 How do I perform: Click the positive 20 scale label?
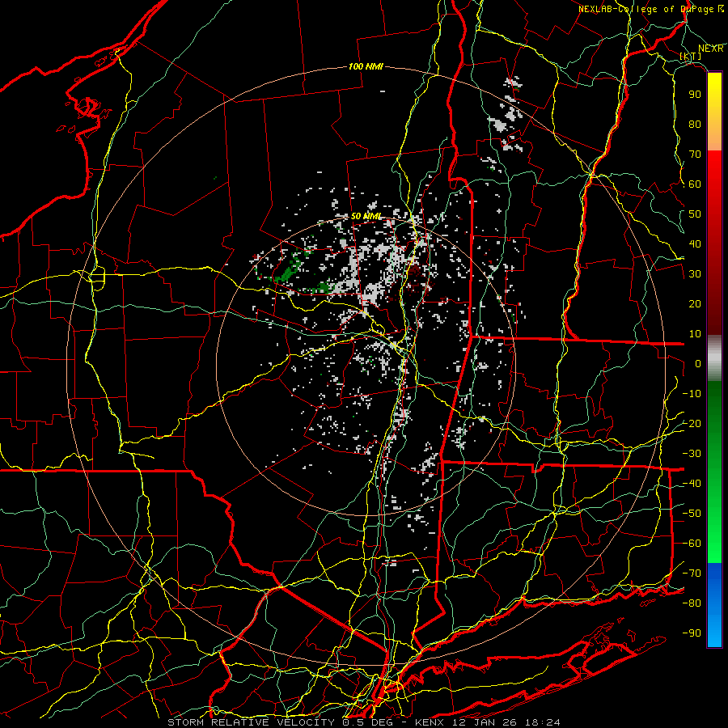click(695, 304)
